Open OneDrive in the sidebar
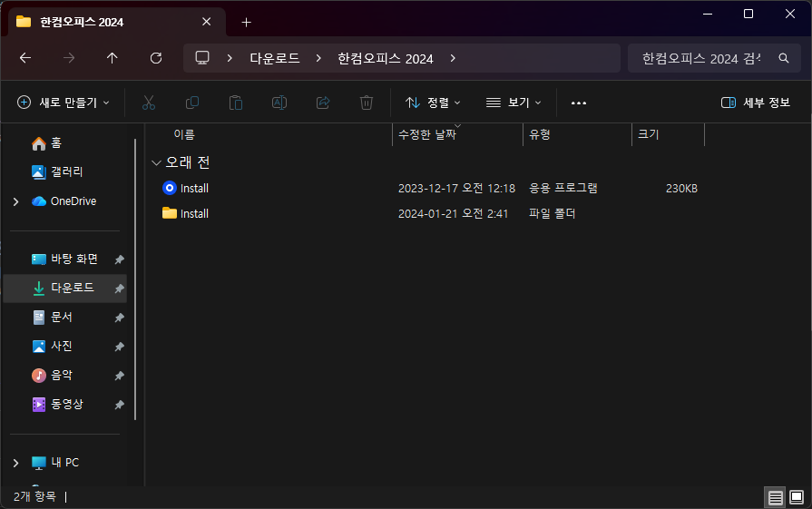This screenshot has width=812, height=509. pos(64,201)
